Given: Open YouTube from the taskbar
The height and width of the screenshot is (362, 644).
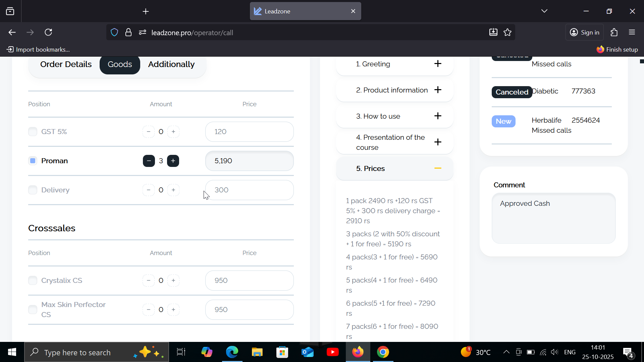Looking at the screenshot, I should pyautogui.click(x=332, y=352).
